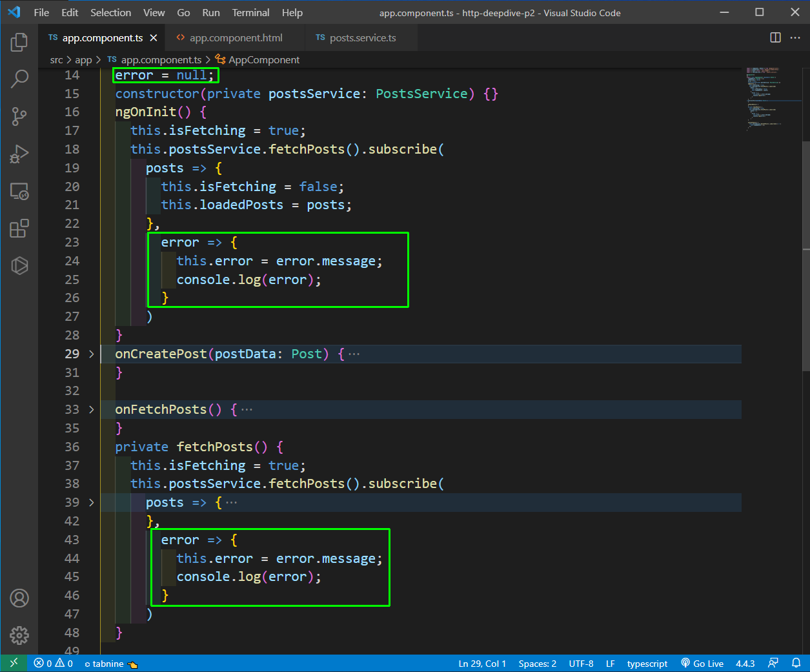This screenshot has height=672, width=810.
Task: Click line number 36 in gutter
Action: [72, 447]
